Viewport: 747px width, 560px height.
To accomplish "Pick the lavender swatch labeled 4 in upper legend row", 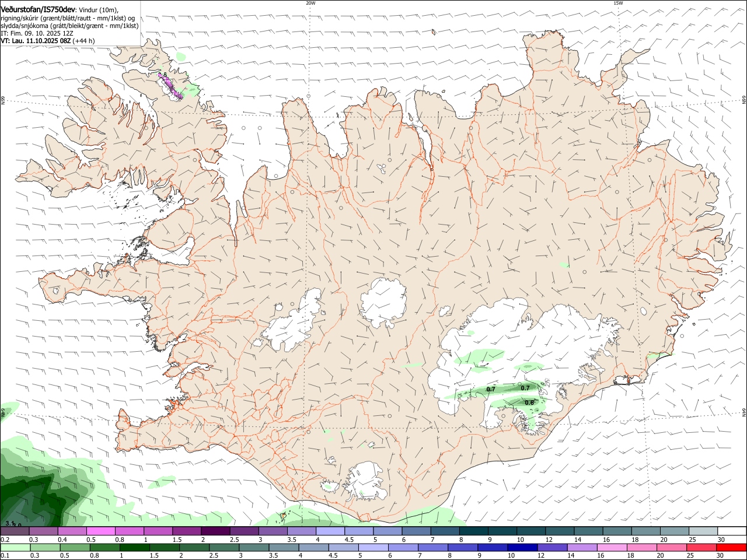I will 330,531.
